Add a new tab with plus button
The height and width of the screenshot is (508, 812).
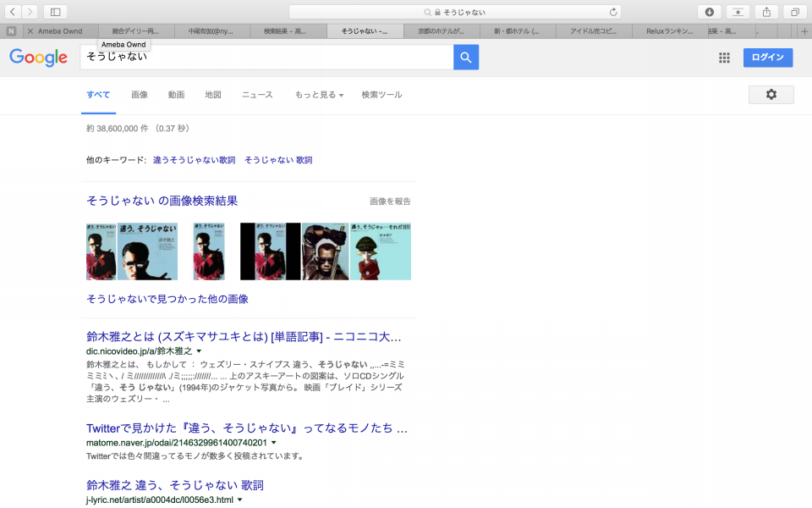(x=804, y=31)
